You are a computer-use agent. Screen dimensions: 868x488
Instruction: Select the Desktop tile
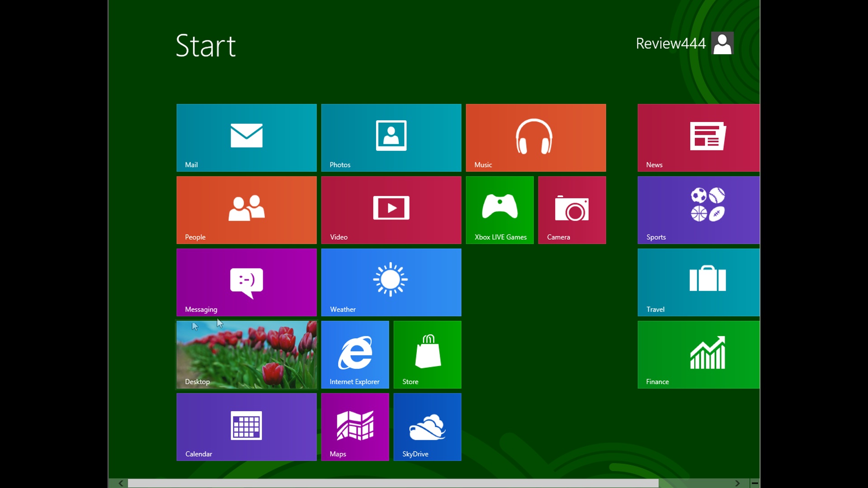(246, 354)
